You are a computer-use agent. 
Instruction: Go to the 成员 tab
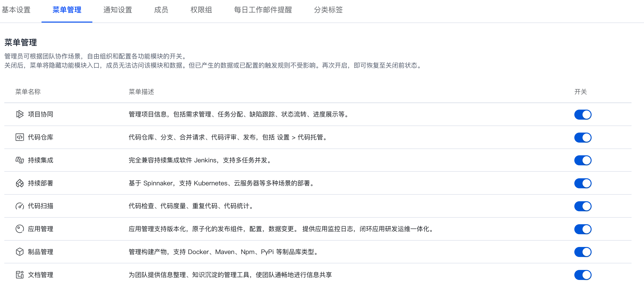pos(161,10)
